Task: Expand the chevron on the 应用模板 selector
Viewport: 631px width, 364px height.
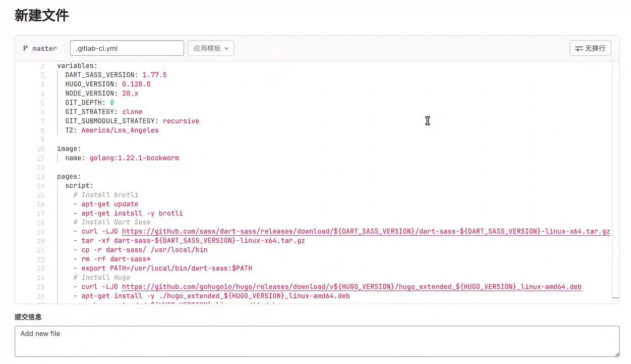Action: pos(226,48)
